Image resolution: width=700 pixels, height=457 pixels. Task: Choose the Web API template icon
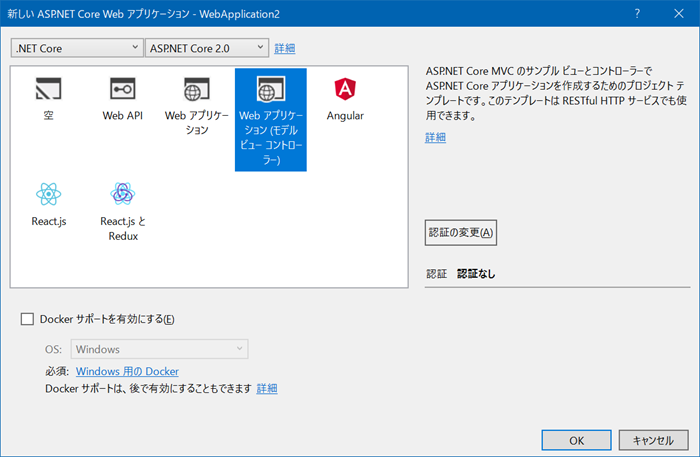coord(122,89)
